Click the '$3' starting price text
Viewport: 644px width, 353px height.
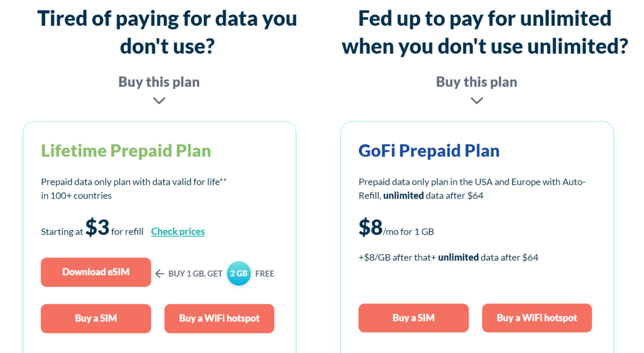click(98, 227)
